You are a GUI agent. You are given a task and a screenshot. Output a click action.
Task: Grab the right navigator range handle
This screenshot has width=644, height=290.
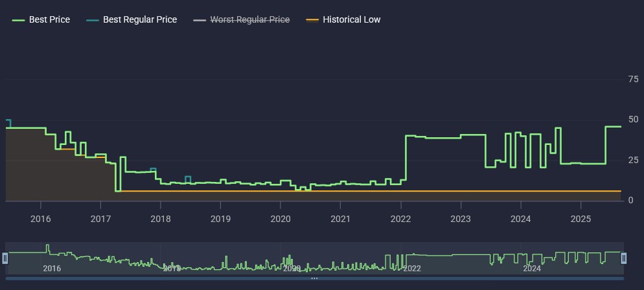[x=623, y=258]
